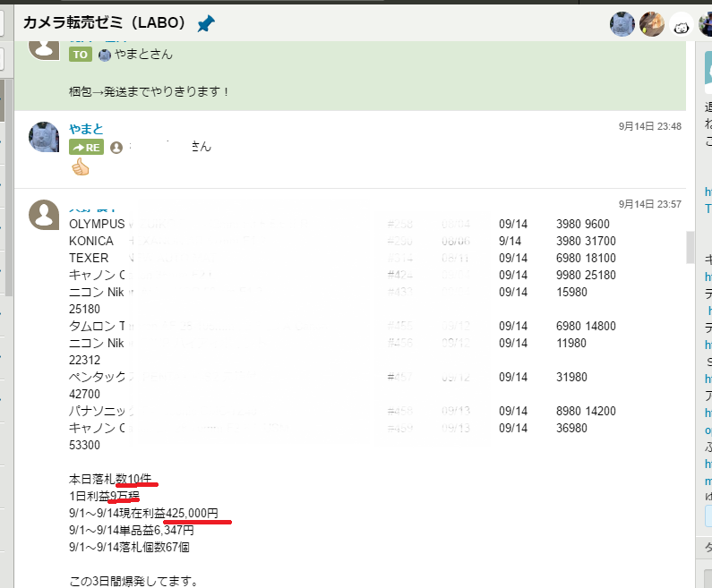Open the first member avatar in header
The width and height of the screenshot is (712, 588).
pos(622,24)
